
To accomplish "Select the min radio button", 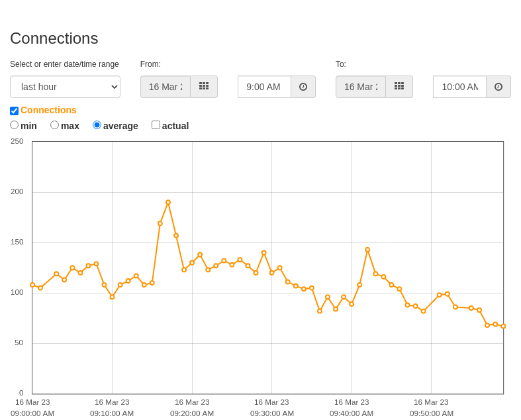I will point(15,125).
